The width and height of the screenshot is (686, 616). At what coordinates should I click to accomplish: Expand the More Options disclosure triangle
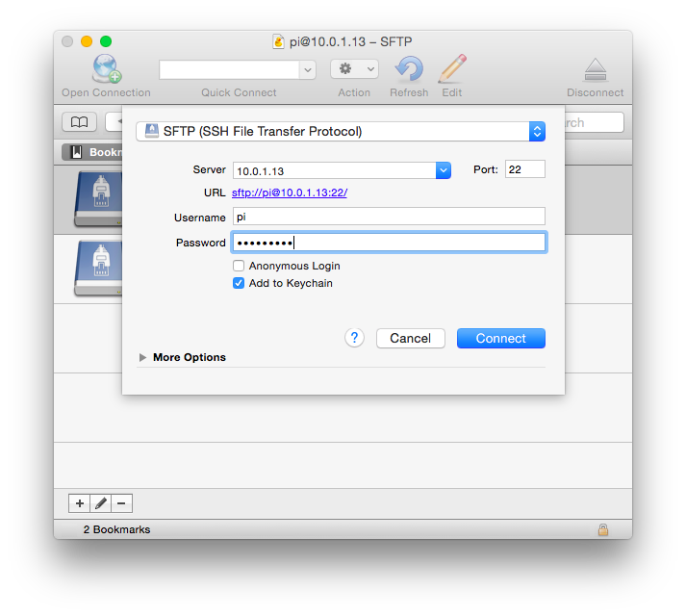[142, 357]
